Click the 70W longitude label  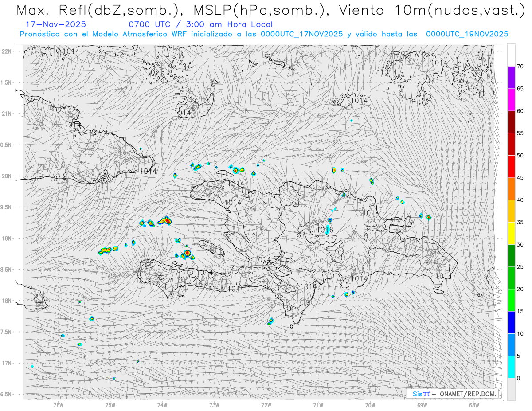[370, 405]
